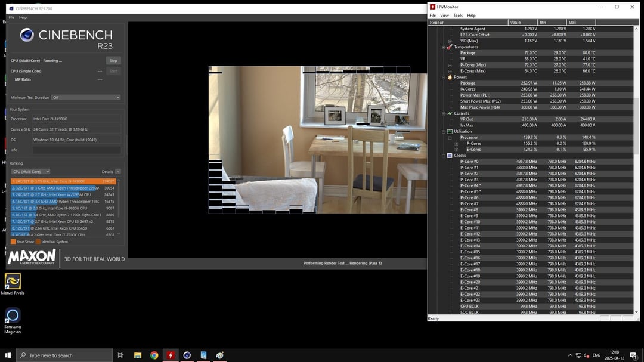This screenshot has height=362, width=644.
Task: Click the rendered room preview image
Action: tap(318, 140)
